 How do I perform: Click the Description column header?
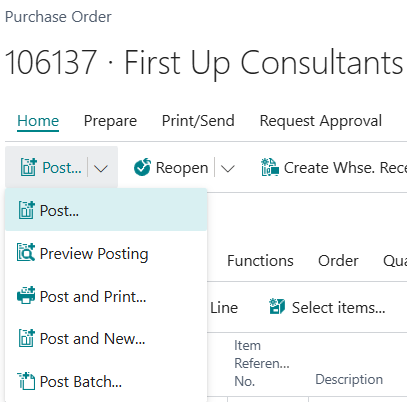point(349,379)
